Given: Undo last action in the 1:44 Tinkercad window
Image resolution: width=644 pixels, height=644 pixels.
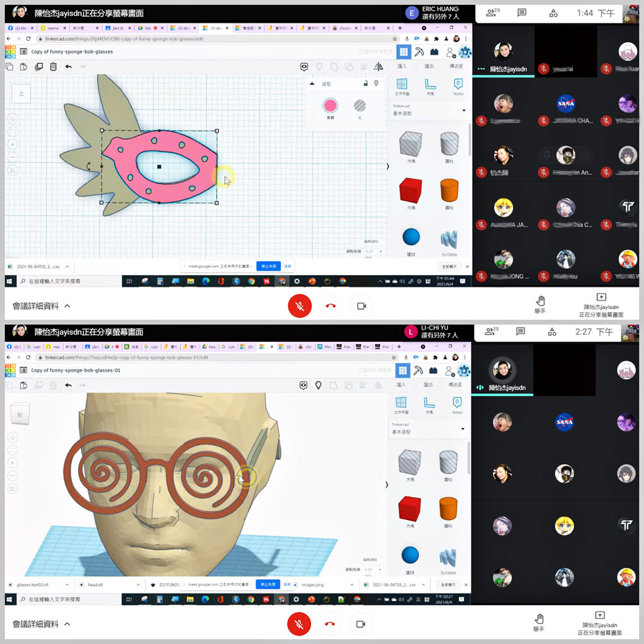Looking at the screenshot, I should 68,66.
